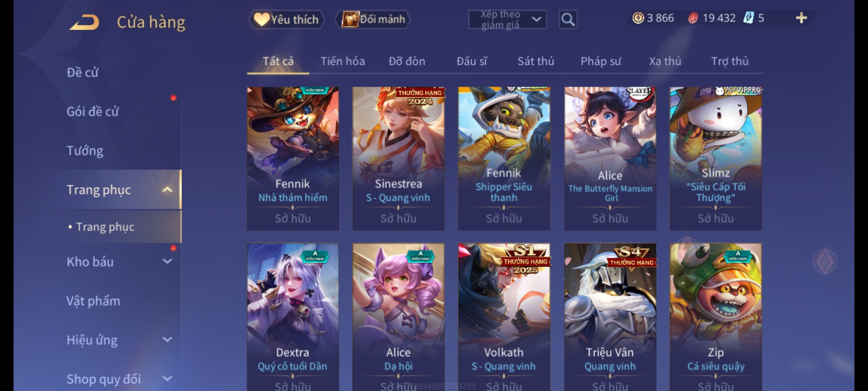
Task: Switch to the Pháp sư tab
Action: click(600, 62)
